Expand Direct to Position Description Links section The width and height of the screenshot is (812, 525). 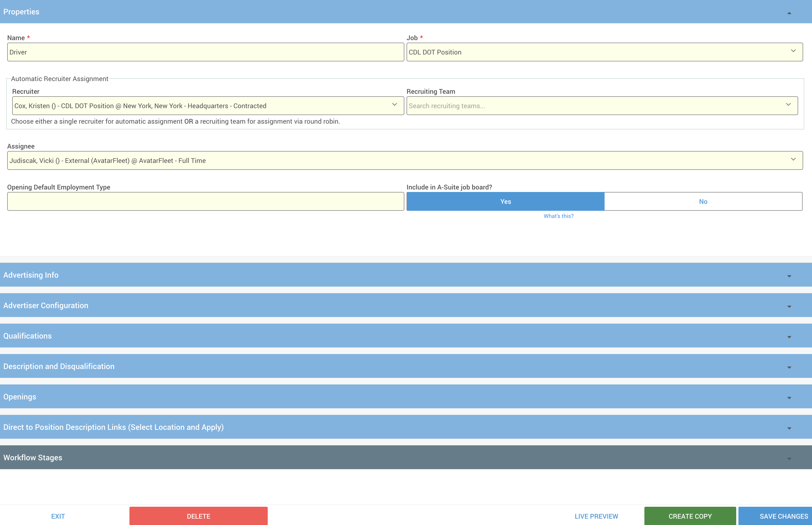406,427
